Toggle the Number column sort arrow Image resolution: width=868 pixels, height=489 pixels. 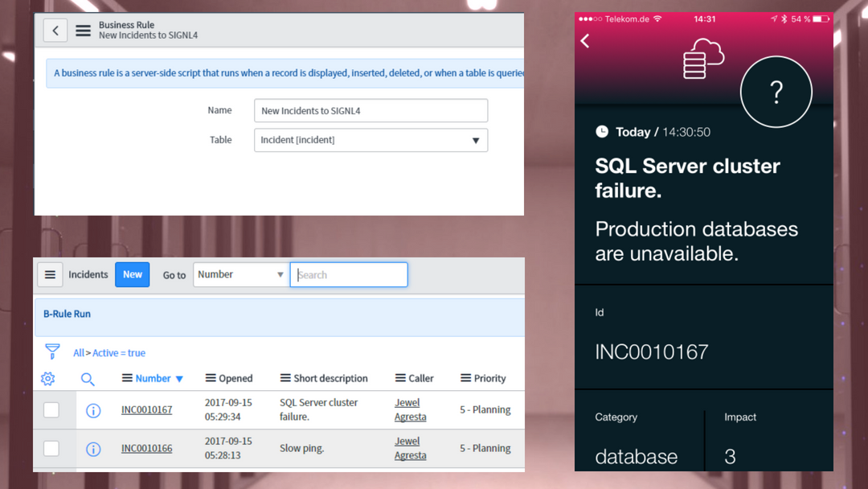click(x=179, y=380)
